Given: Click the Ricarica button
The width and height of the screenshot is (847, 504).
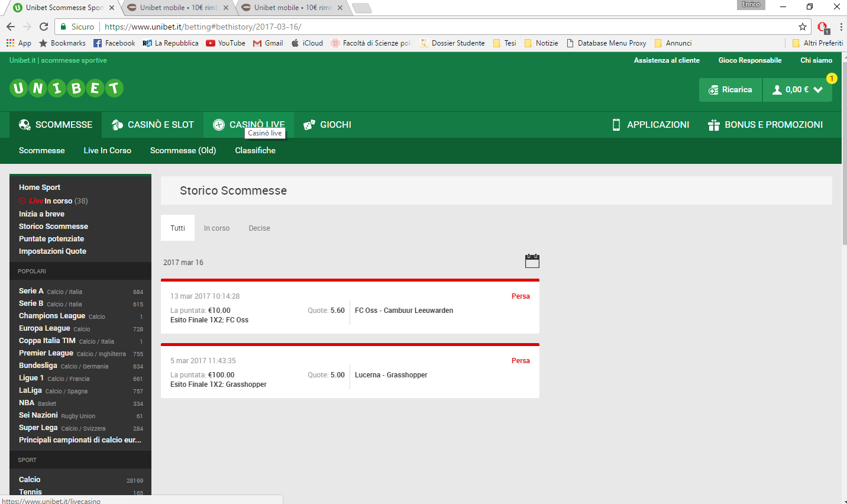Looking at the screenshot, I should (730, 90).
